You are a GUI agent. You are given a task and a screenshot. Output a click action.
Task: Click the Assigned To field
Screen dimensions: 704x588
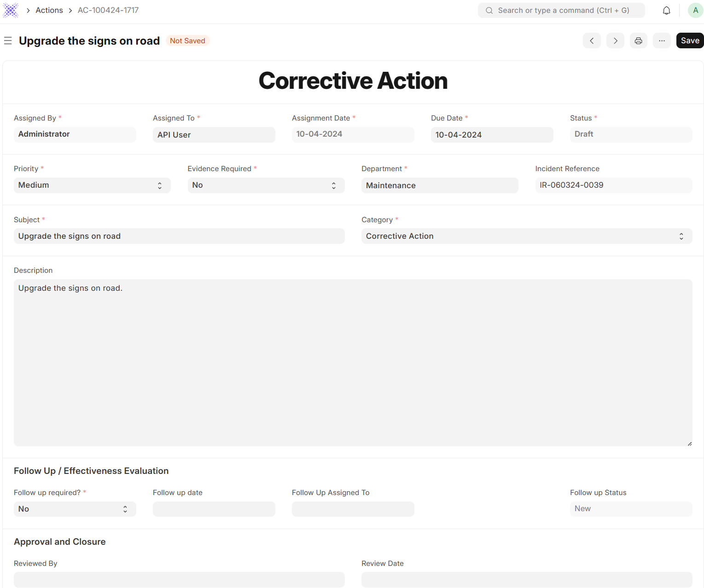click(x=214, y=135)
